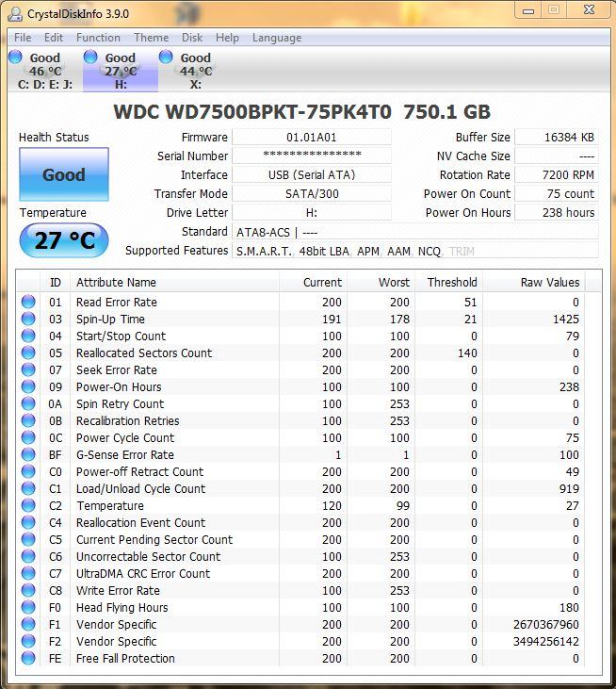Click the status orb of Start/Stop Count

28,336
